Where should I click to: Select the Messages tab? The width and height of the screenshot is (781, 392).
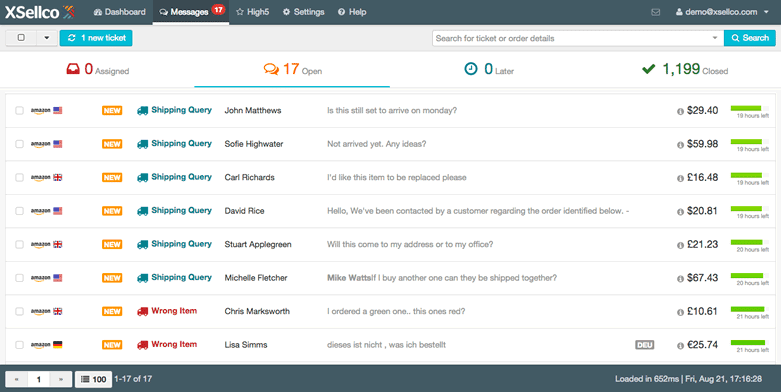pyautogui.click(x=191, y=12)
